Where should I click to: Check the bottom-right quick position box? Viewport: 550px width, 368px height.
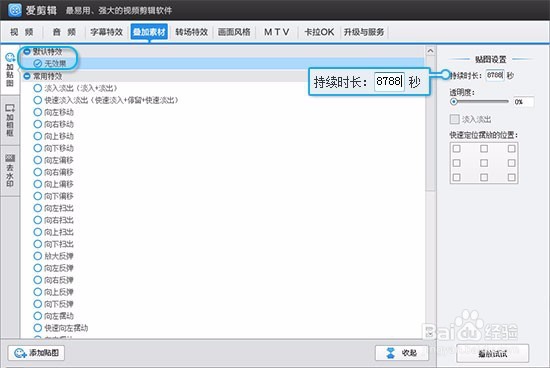pos(511,178)
